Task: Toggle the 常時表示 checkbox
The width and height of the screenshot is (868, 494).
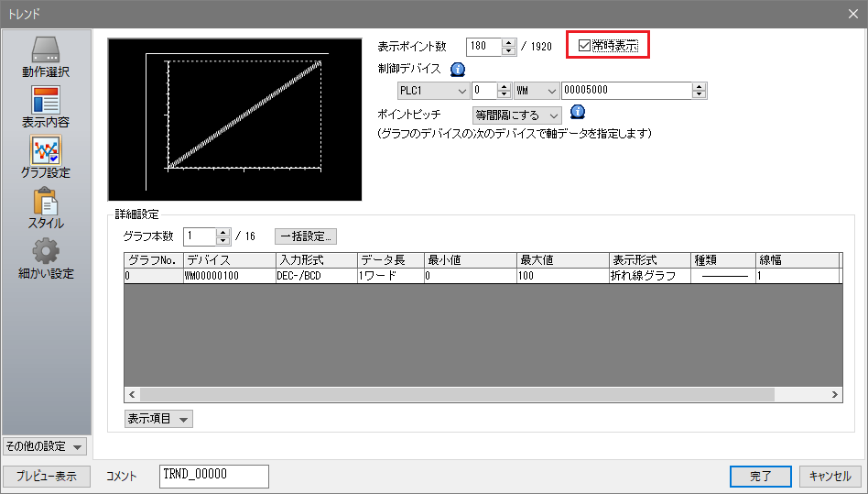Action: 585,46
